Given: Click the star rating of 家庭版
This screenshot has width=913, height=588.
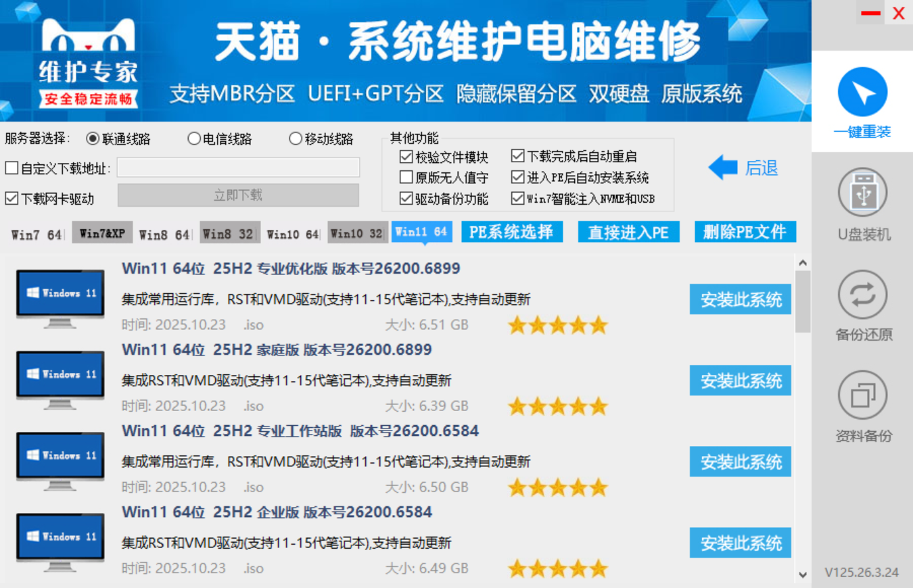Looking at the screenshot, I should point(558,407).
